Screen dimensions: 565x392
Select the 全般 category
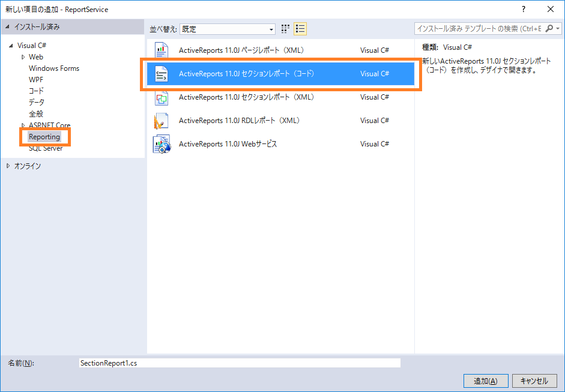(x=36, y=114)
